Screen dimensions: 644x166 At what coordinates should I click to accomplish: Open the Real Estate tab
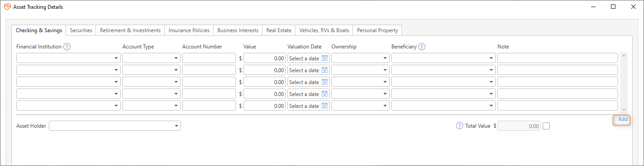[x=279, y=30]
